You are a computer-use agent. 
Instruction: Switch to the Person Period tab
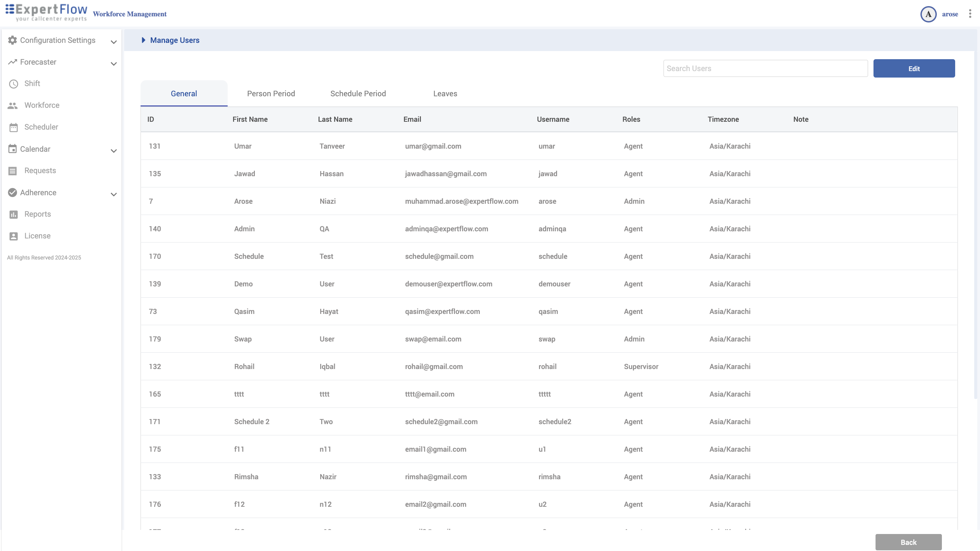coord(271,94)
